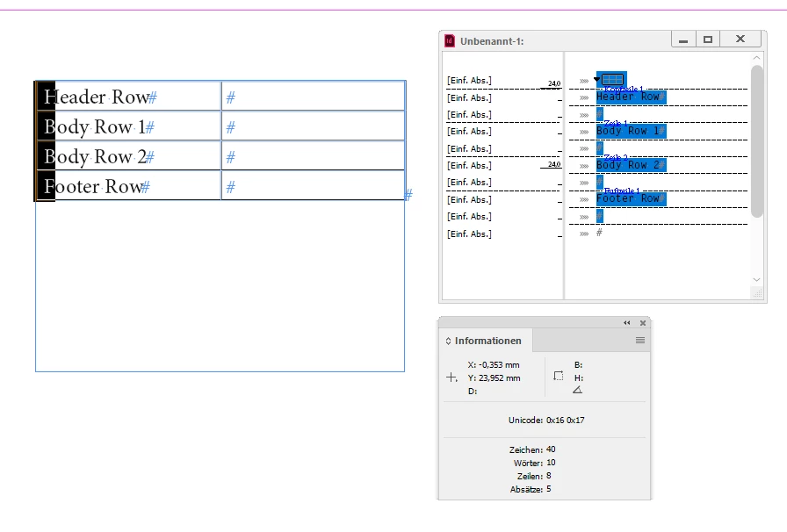This screenshot has width=787, height=532.
Task: Click the 'X: -0,353 mm' value
Action: (494, 365)
